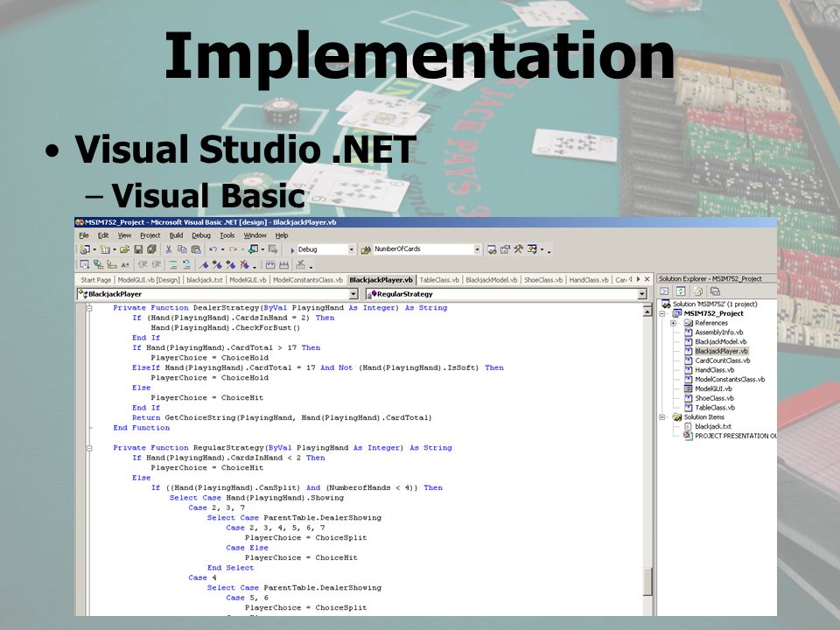Open the Solution Explorer toolbar icon

[492, 249]
